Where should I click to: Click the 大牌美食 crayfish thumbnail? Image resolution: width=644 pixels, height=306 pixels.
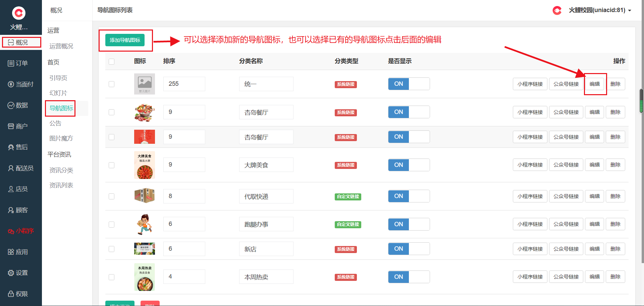(145, 165)
